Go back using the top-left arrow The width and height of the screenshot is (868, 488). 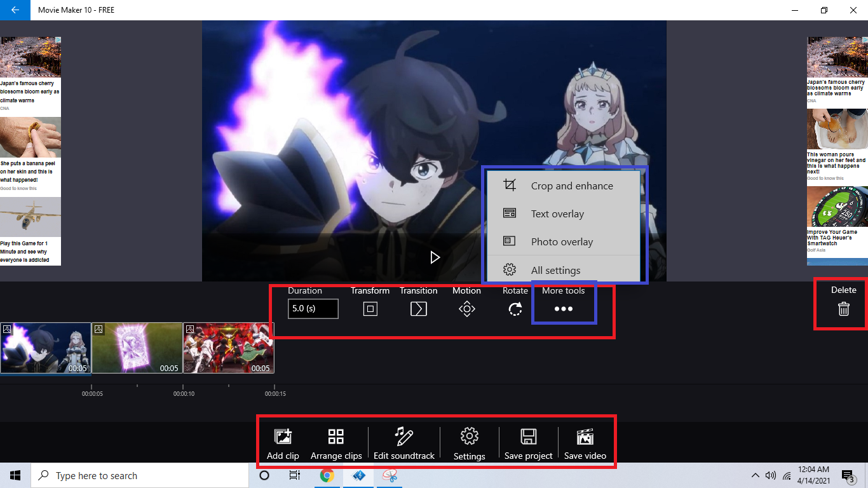pos(15,10)
